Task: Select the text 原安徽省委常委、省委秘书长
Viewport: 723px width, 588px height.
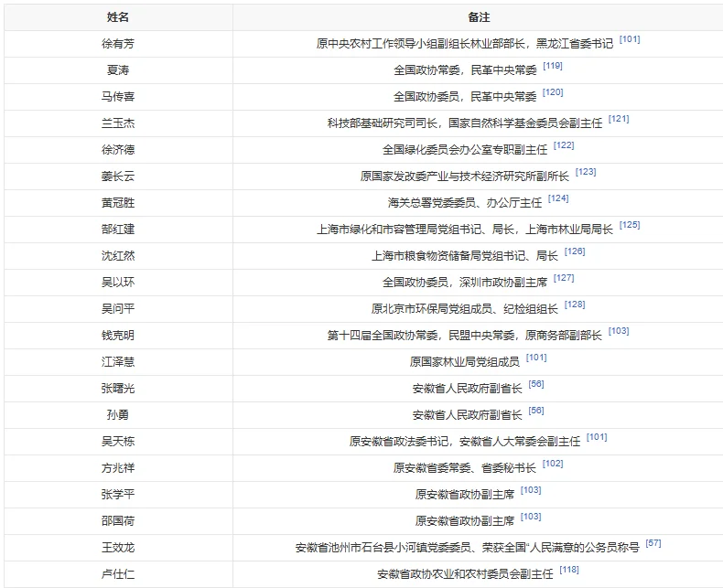Action: (465, 467)
